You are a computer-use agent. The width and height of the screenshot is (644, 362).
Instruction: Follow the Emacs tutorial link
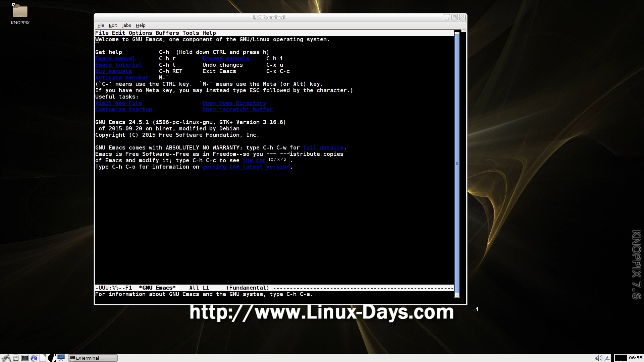[118, 65]
